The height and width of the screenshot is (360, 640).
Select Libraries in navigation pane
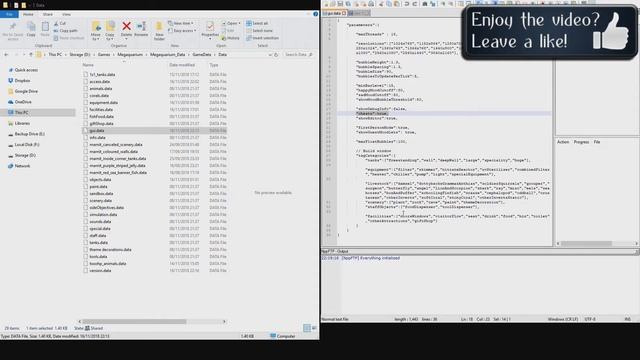click(22, 123)
